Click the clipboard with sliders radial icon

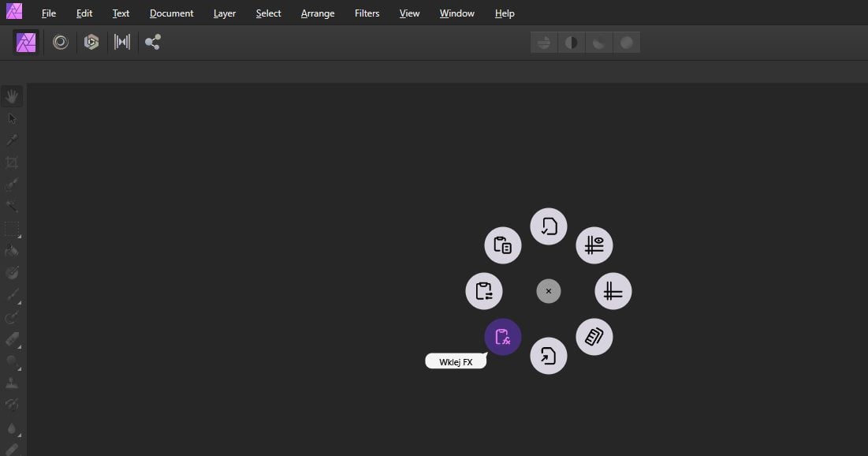point(484,292)
